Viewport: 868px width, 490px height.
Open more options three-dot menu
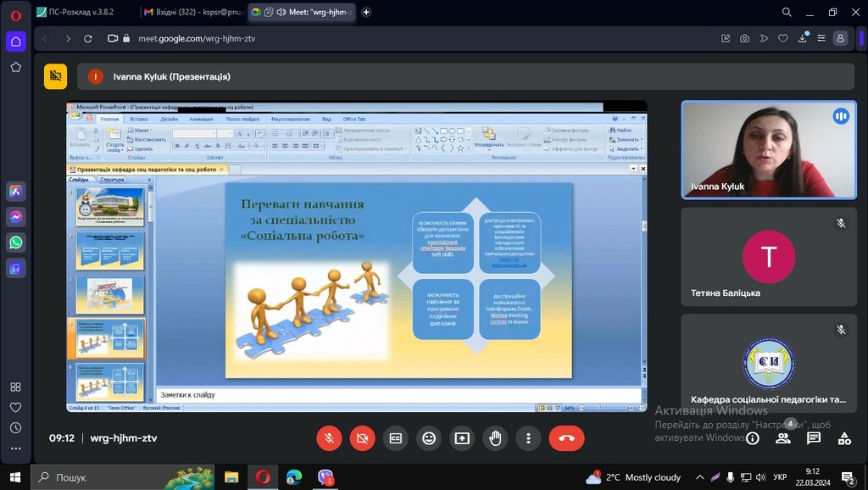[528, 438]
